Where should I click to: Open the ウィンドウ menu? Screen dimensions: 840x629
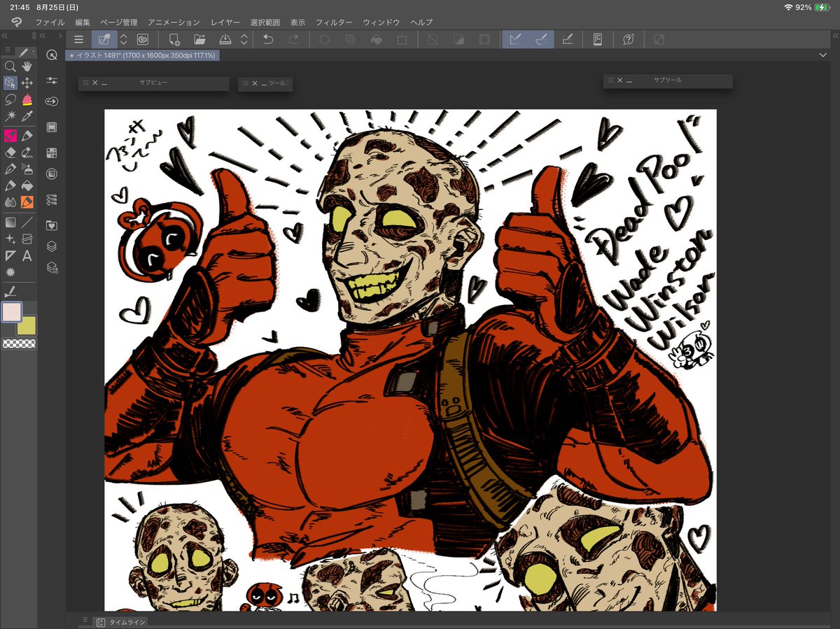point(381,22)
